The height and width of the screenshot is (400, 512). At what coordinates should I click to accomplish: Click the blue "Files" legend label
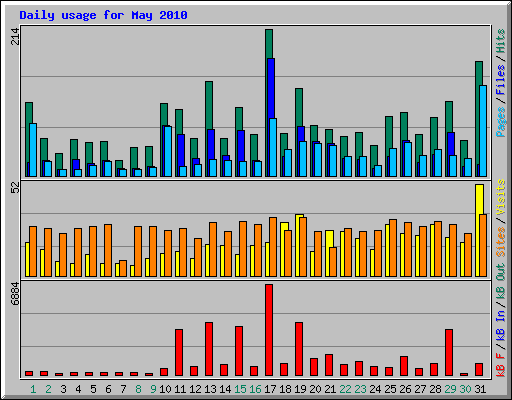[501, 80]
